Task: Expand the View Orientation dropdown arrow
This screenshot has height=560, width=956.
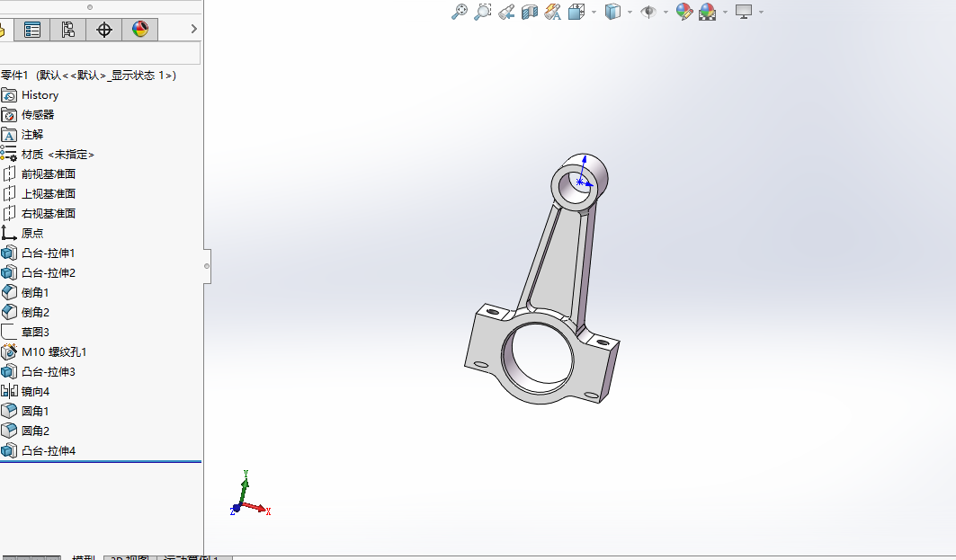Action: pyautogui.click(x=594, y=13)
